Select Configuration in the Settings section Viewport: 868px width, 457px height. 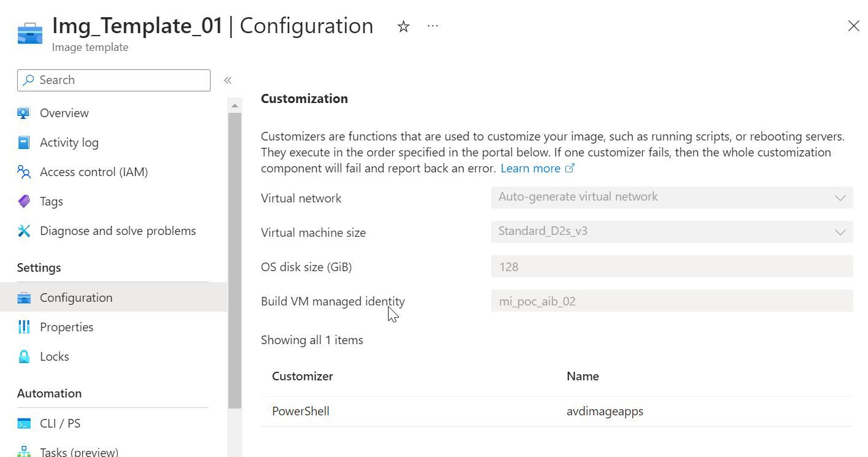[x=76, y=298]
